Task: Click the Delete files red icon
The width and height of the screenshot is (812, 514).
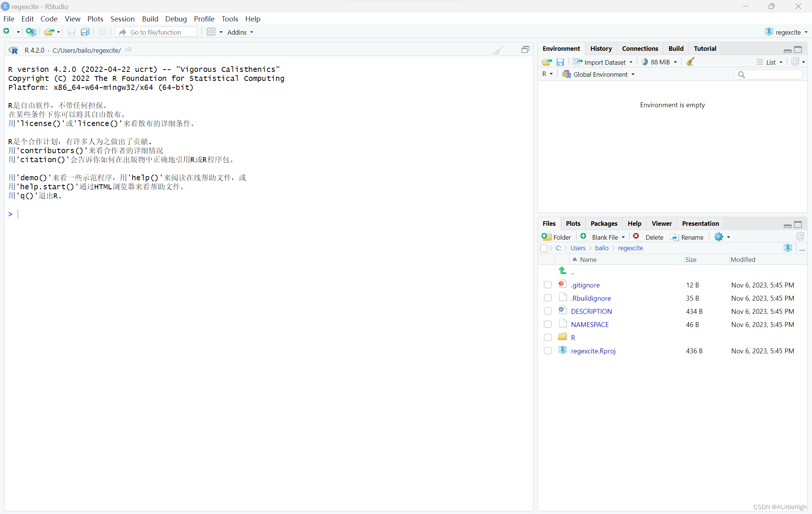Action: [x=636, y=236]
